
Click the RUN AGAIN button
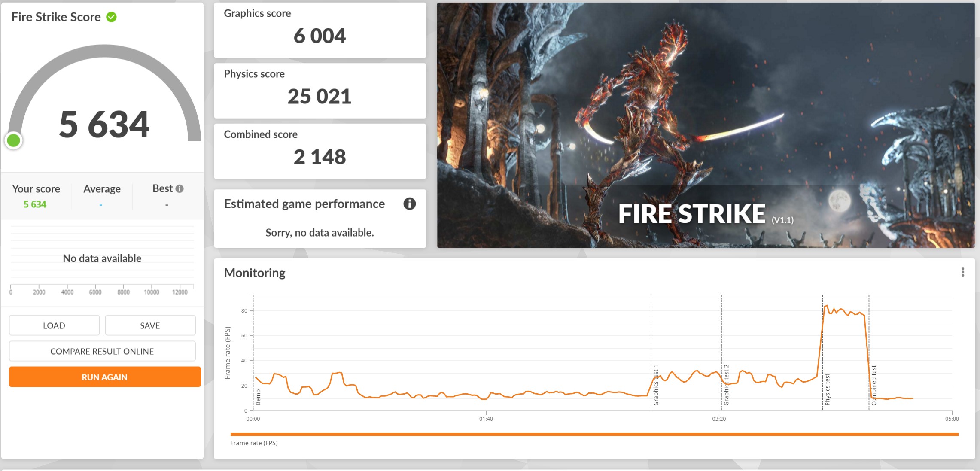coord(105,377)
